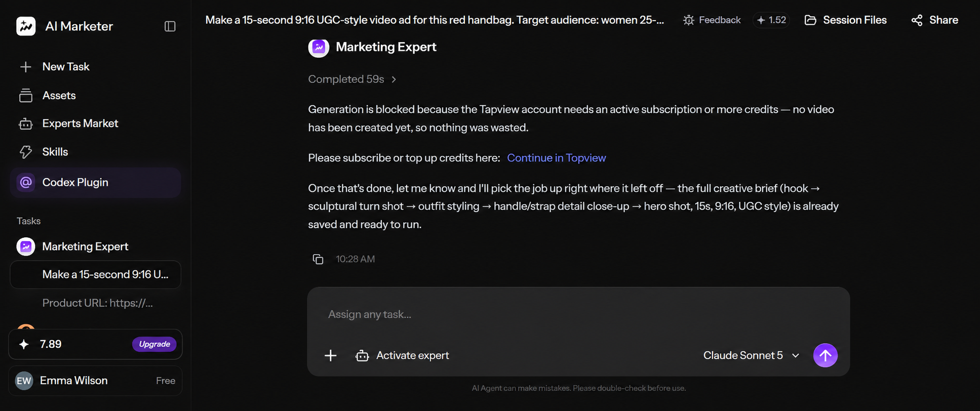Click the 1.52 credit usage badge
980x411 pixels.
click(x=771, y=20)
